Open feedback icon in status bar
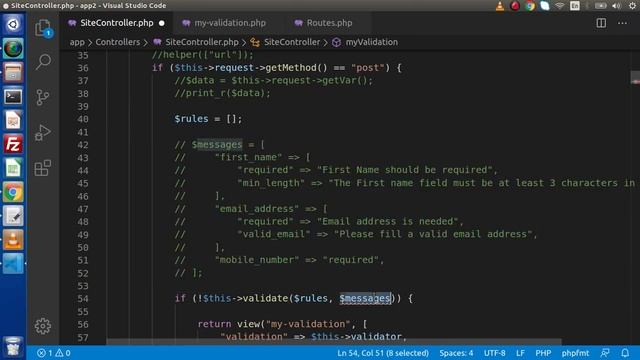 click(x=605, y=353)
